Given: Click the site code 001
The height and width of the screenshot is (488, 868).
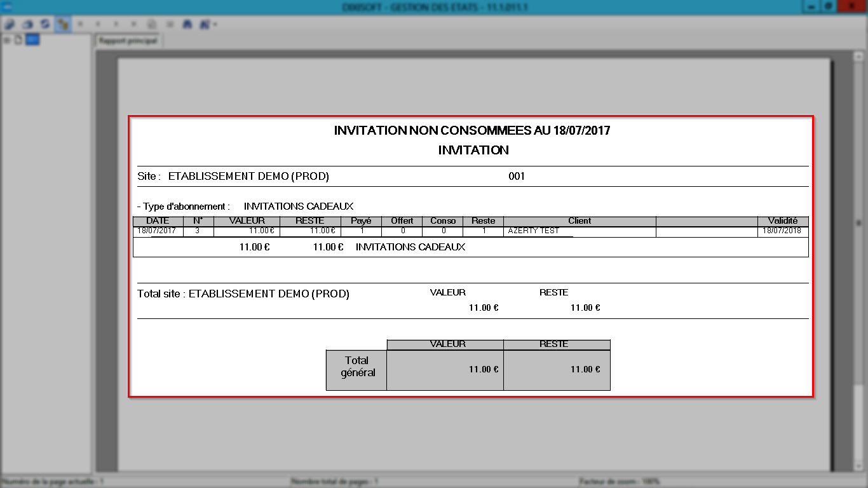Looking at the screenshot, I should (517, 177).
